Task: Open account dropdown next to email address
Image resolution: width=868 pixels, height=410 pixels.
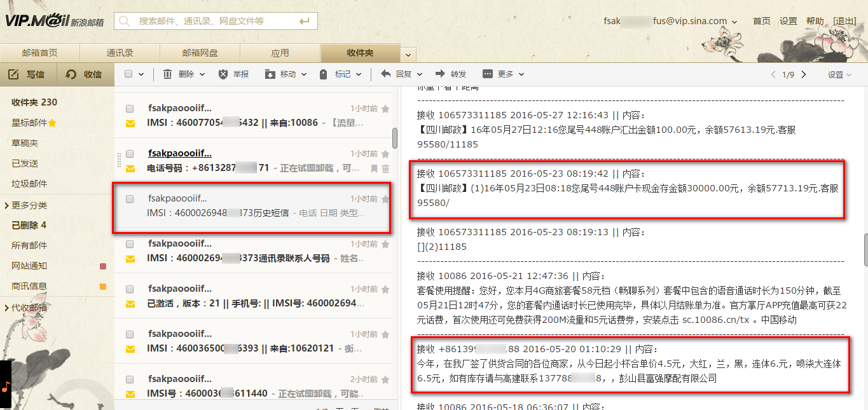Action: point(734,22)
